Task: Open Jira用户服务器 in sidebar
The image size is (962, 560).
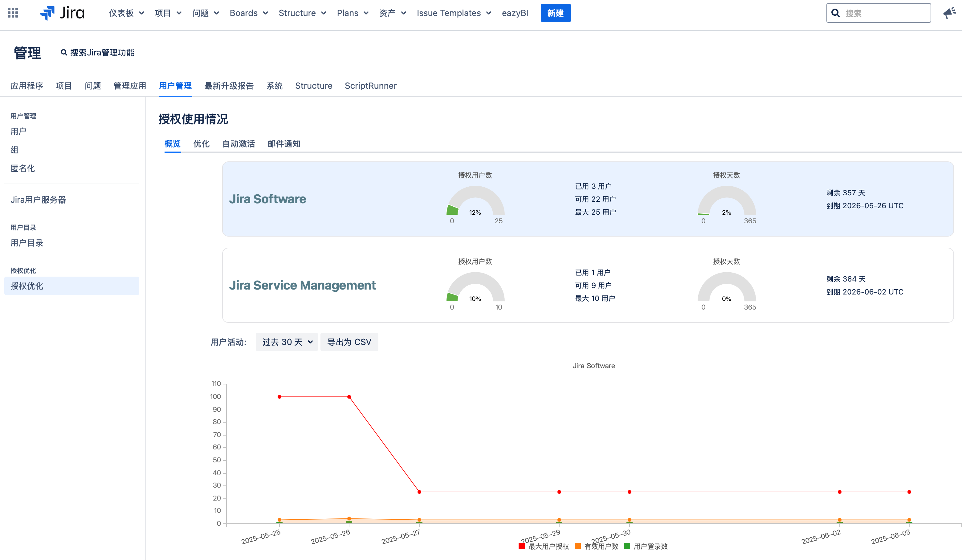Action: (38, 200)
